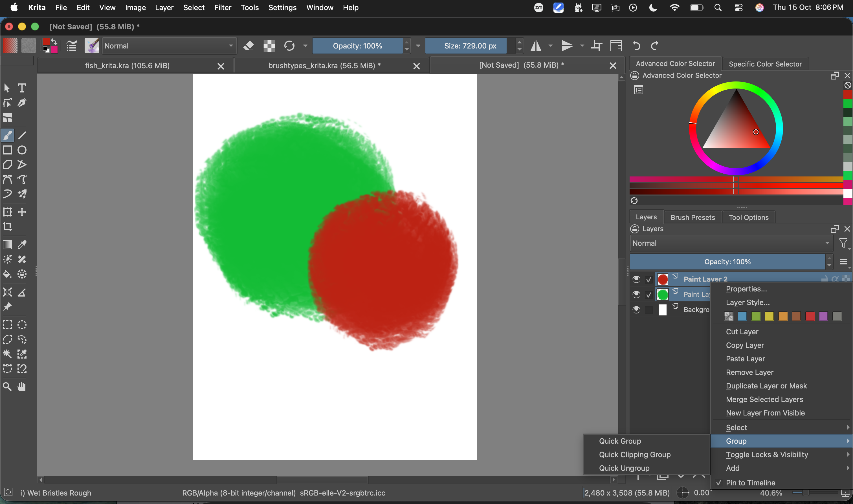The width and height of the screenshot is (853, 504).
Task: Choose the blue layer color label swatch
Action: click(x=742, y=316)
